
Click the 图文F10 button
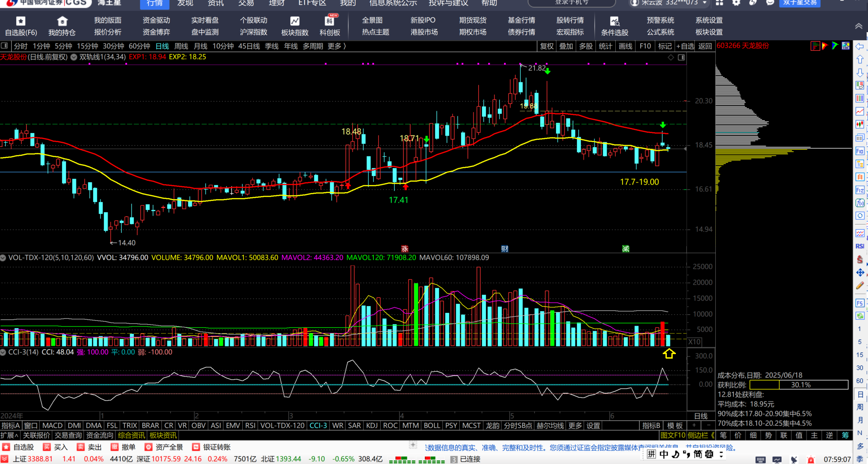(x=673, y=436)
